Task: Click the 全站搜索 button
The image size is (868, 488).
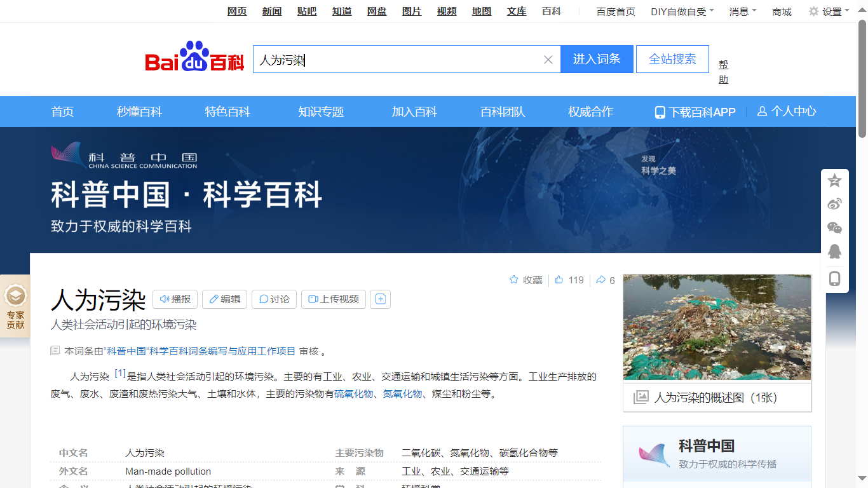Action: (672, 59)
